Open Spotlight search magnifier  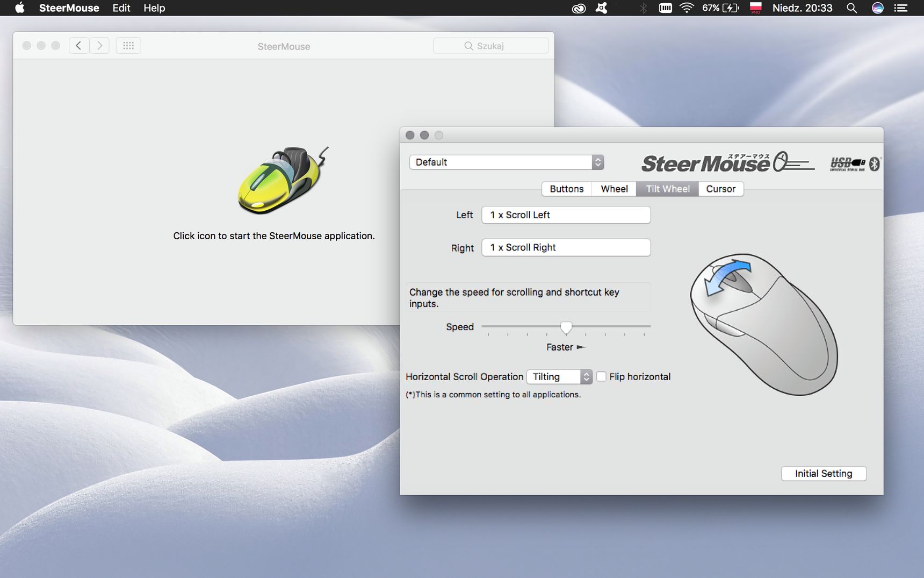851,8
